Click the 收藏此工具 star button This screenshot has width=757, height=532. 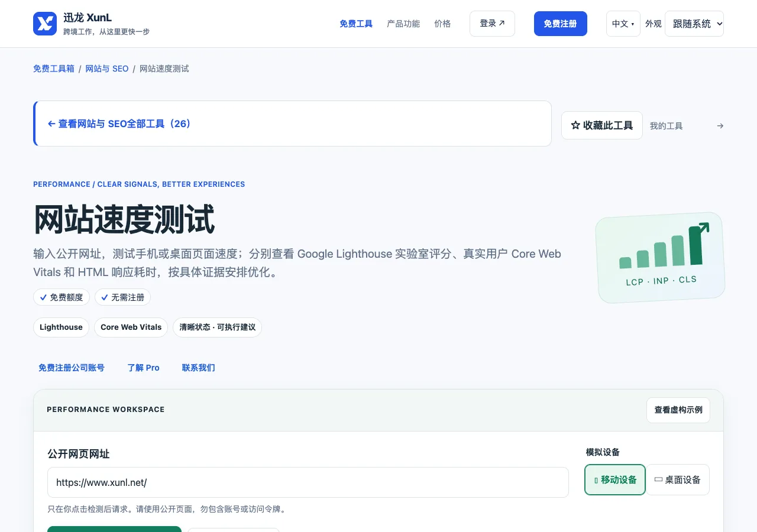pos(601,125)
